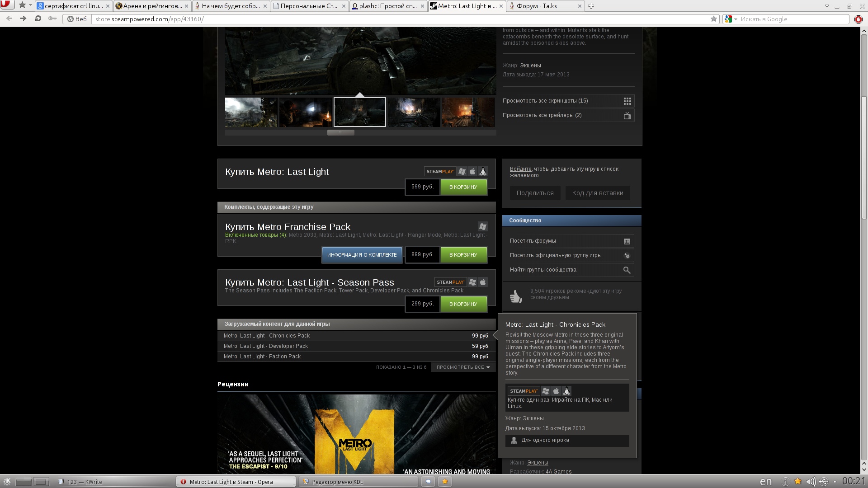Viewport: 868px width, 488px height.
Task: Open the volume speaker tray icon
Action: pos(811,482)
